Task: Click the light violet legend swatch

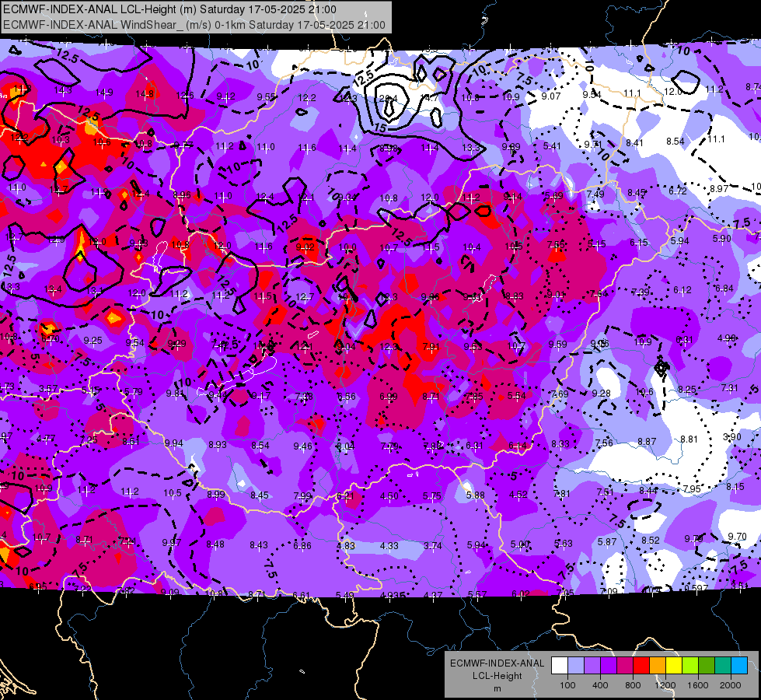Action: (592, 666)
